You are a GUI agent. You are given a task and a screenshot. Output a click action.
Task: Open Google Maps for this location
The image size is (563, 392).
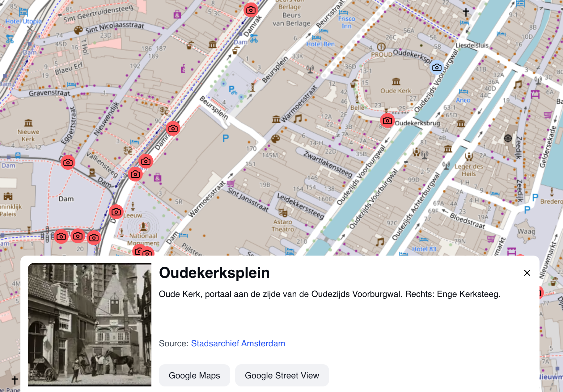click(x=194, y=375)
